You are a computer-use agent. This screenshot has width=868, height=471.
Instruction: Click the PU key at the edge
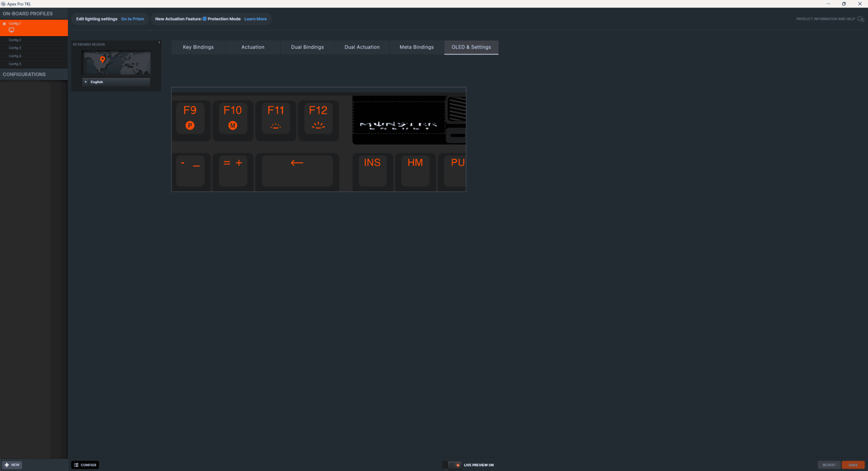click(x=452, y=172)
